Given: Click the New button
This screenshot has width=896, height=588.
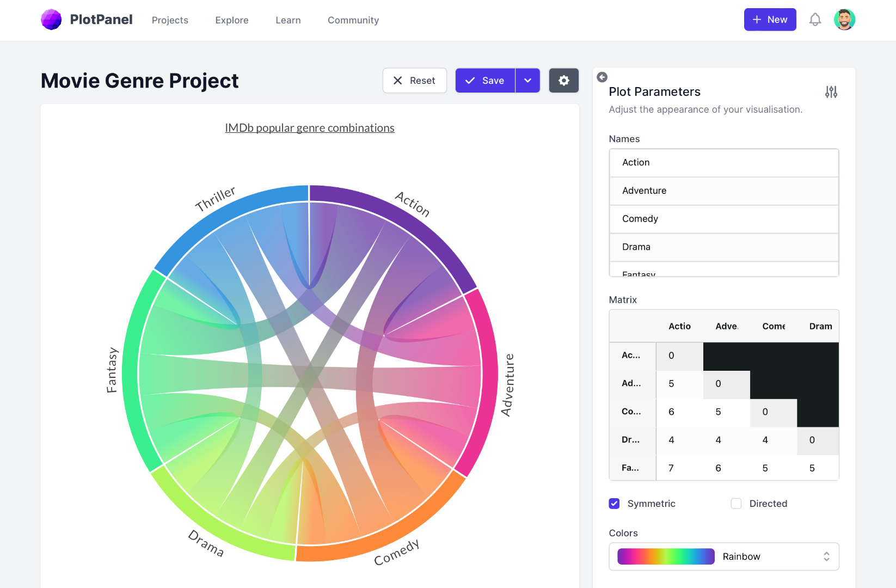Looking at the screenshot, I should [770, 19].
